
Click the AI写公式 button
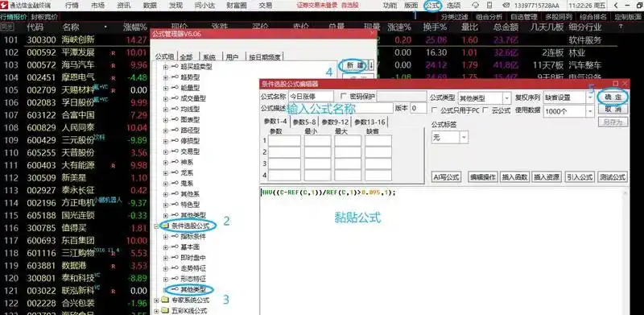click(x=447, y=177)
